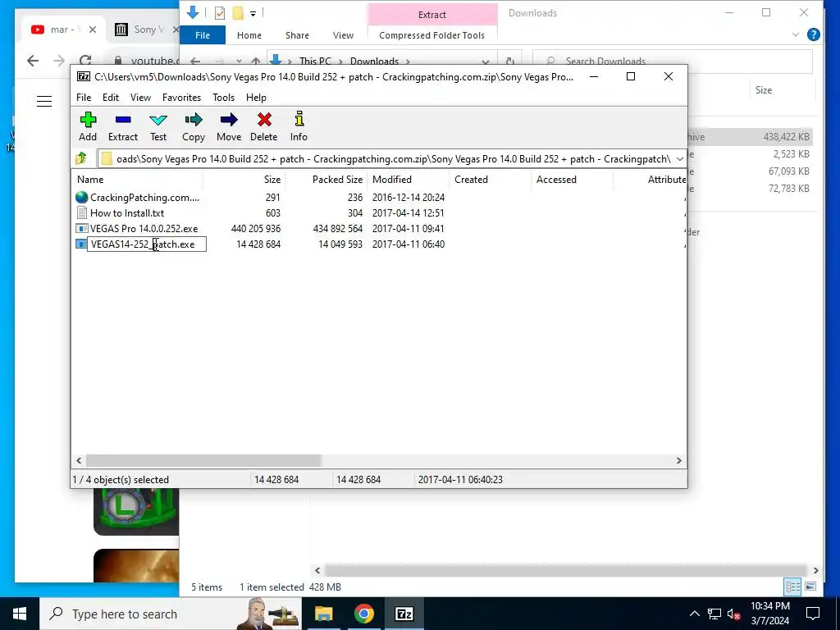Open the Info toolbar button in 7-Zip

pos(299,127)
